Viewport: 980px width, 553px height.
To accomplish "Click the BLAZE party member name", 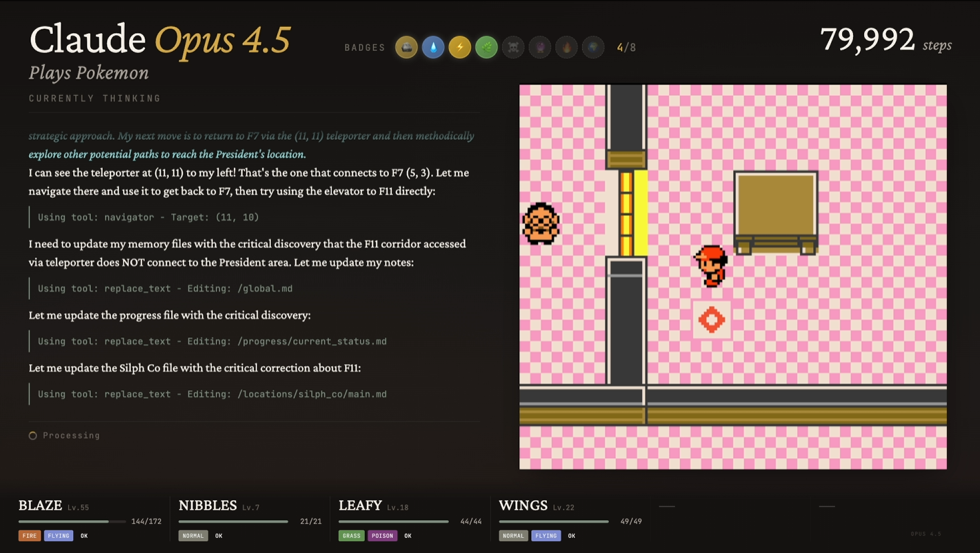I will (x=40, y=505).
